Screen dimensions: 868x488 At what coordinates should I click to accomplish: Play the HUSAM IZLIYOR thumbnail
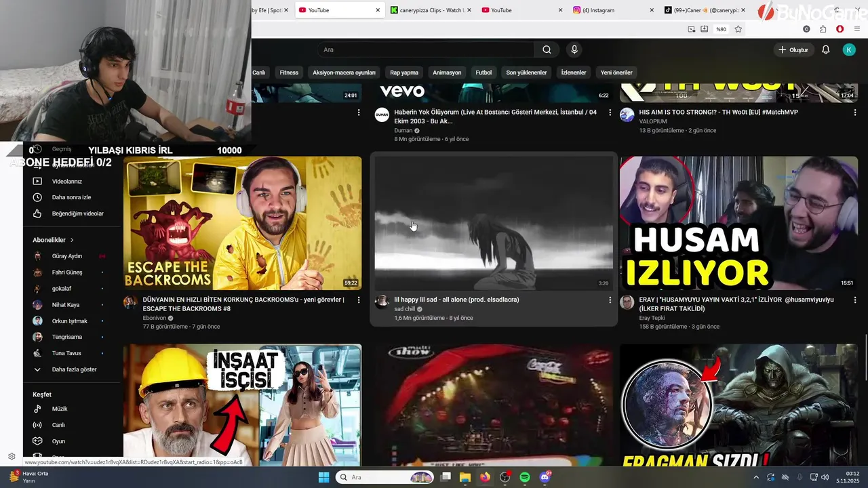[738, 223]
